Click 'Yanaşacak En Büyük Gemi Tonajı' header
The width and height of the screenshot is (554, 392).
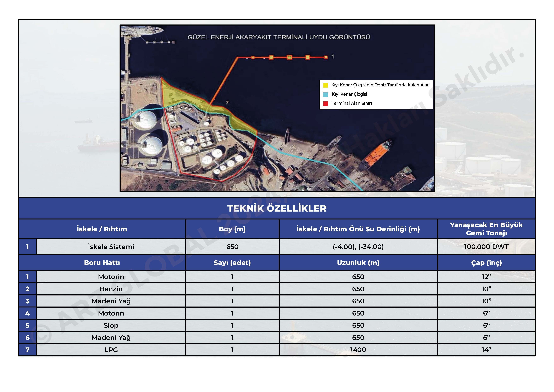coord(486,229)
